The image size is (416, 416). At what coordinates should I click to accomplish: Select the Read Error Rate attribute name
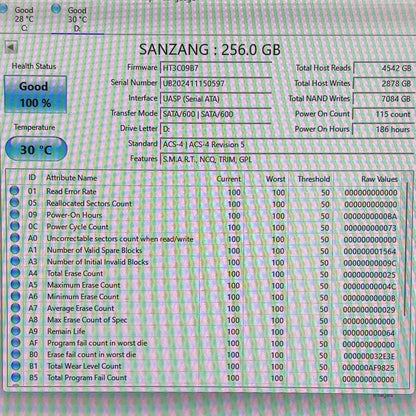71,191
